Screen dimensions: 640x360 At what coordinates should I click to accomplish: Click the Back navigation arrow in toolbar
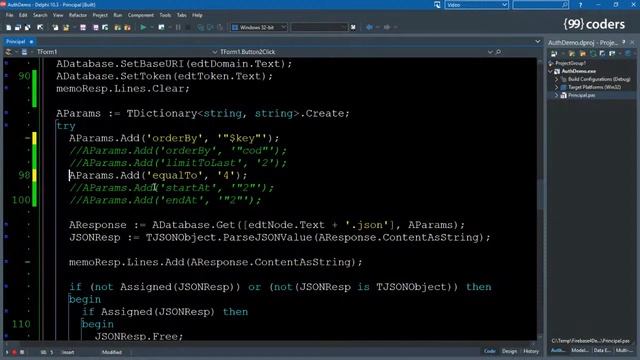tap(369, 27)
